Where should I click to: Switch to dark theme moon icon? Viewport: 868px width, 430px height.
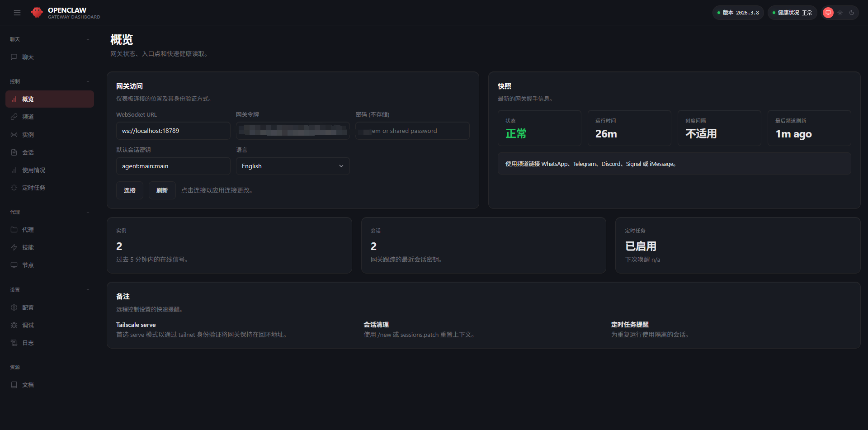pos(852,13)
